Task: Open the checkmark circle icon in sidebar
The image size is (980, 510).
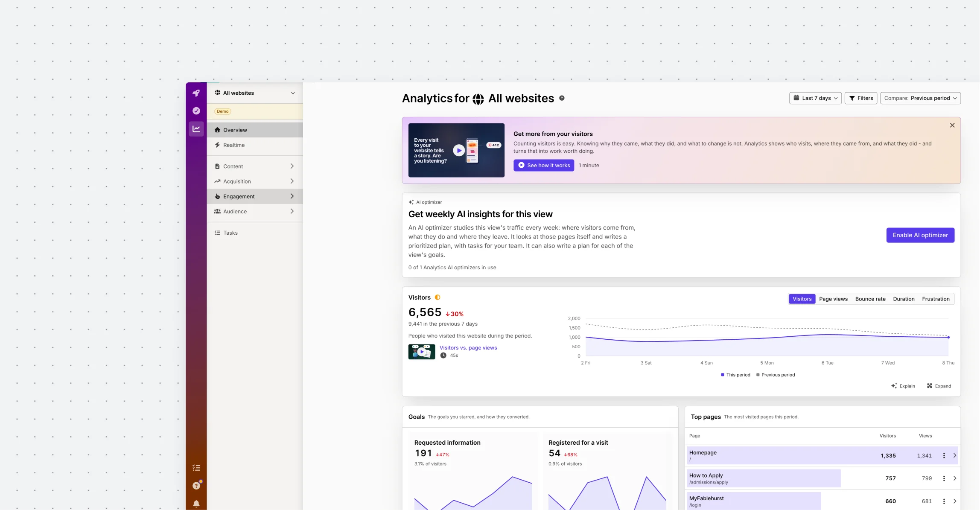Action: (196, 111)
